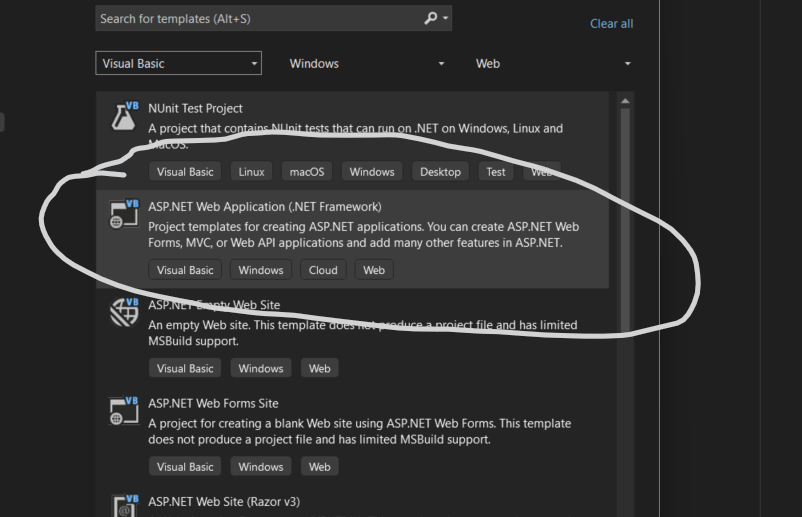This screenshot has height=517, width=802.
Task: Click the Desktop tag under NUnit Test Project
Action: click(x=440, y=172)
